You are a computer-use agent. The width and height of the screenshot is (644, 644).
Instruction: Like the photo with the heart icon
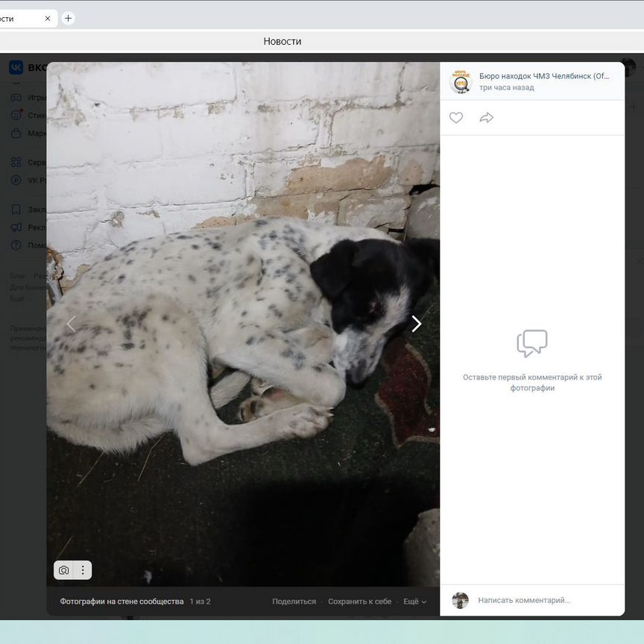(456, 118)
